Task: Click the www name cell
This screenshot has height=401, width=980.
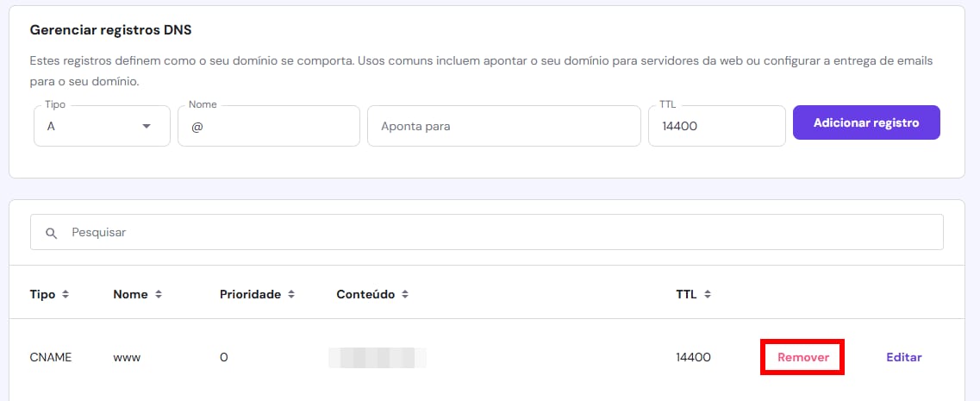Action: point(127,357)
